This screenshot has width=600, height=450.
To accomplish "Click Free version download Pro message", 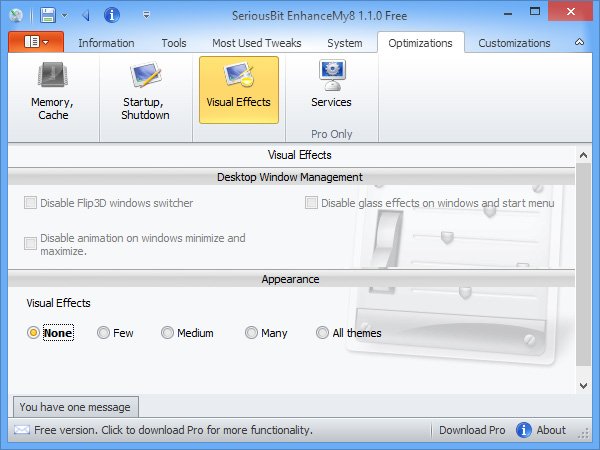I will tap(173, 430).
